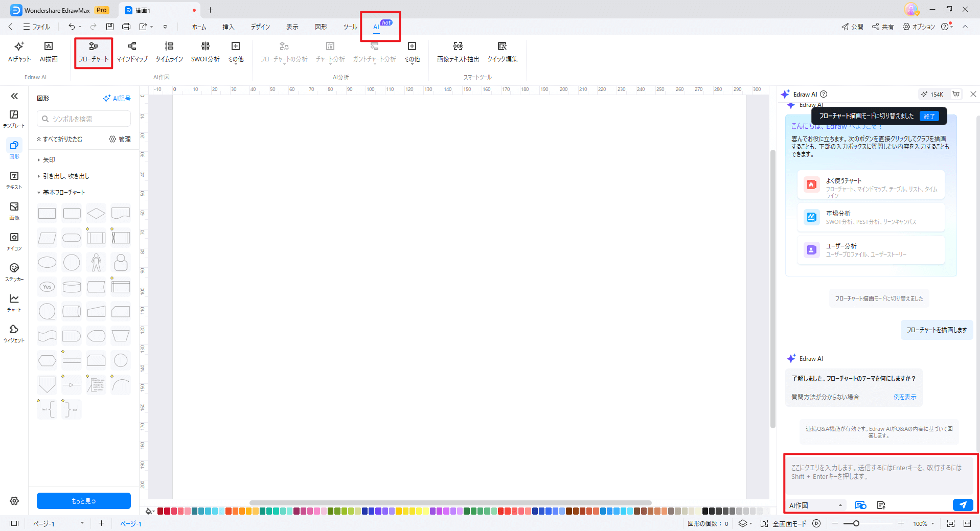Collapse the left sidebar with double chevron
This screenshot has height=531, width=980.
tap(14, 96)
